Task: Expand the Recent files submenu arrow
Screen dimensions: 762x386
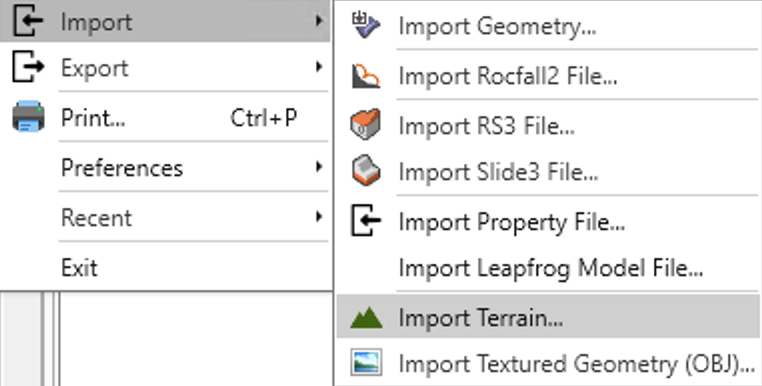Action: tap(319, 216)
